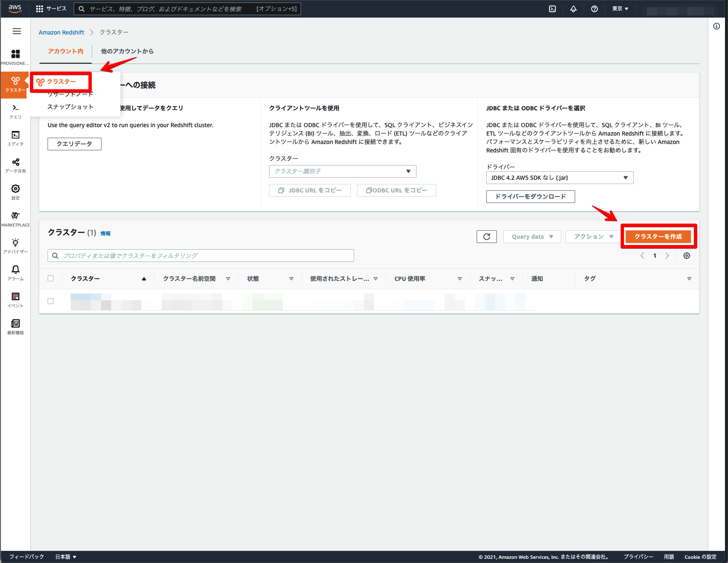Open the Settings gear in the sidebar
The width and height of the screenshot is (728, 563).
point(16,192)
